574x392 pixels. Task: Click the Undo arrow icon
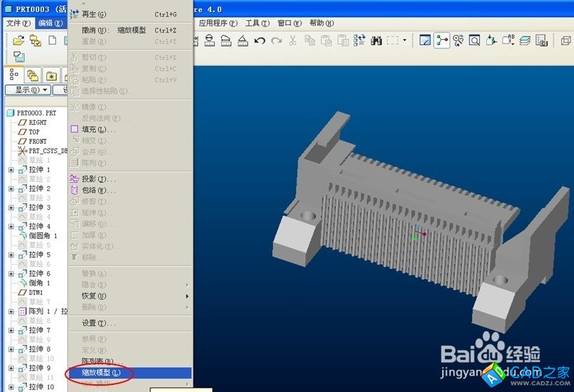[x=260, y=41]
